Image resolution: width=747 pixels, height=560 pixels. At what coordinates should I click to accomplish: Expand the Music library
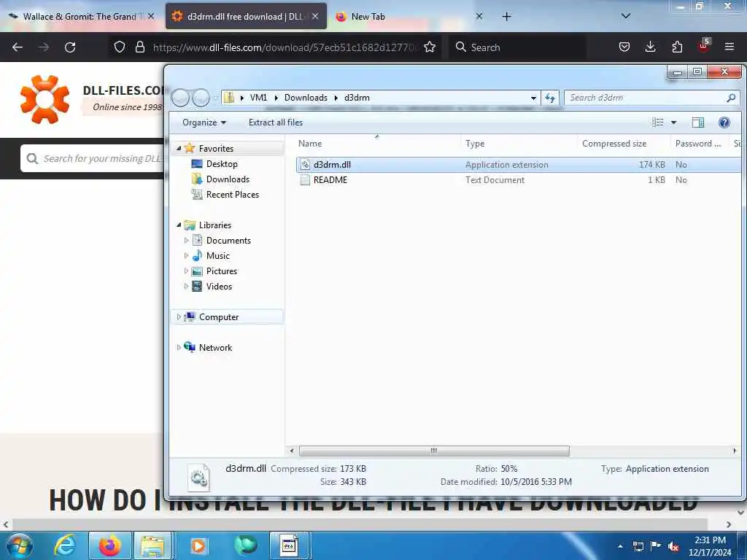(186, 255)
